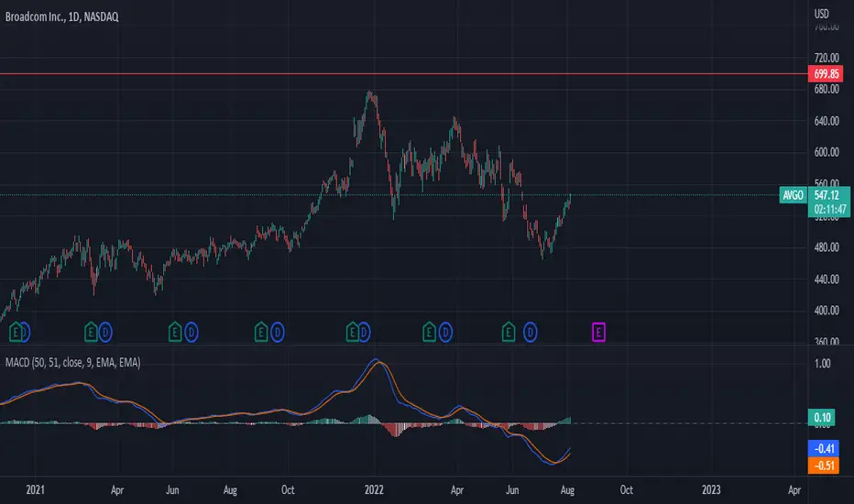Image resolution: width=854 pixels, height=504 pixels.
Task: Click the Aug 2021 time axis label
Action: point(230,490)
